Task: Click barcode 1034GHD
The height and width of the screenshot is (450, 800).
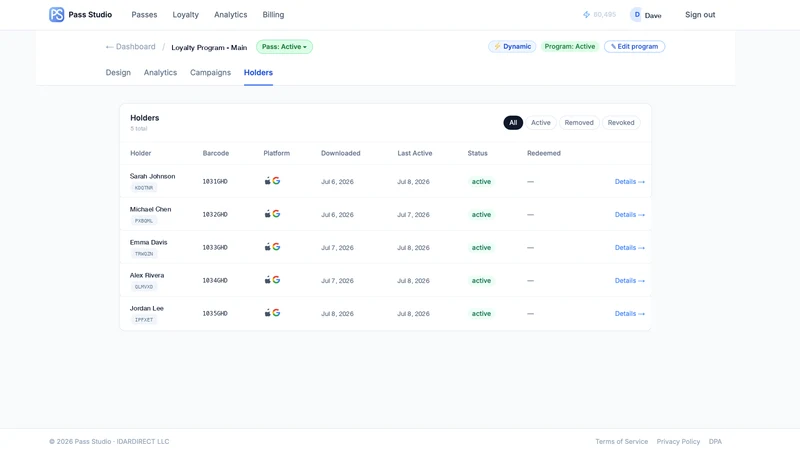Action: coord(215,281)
